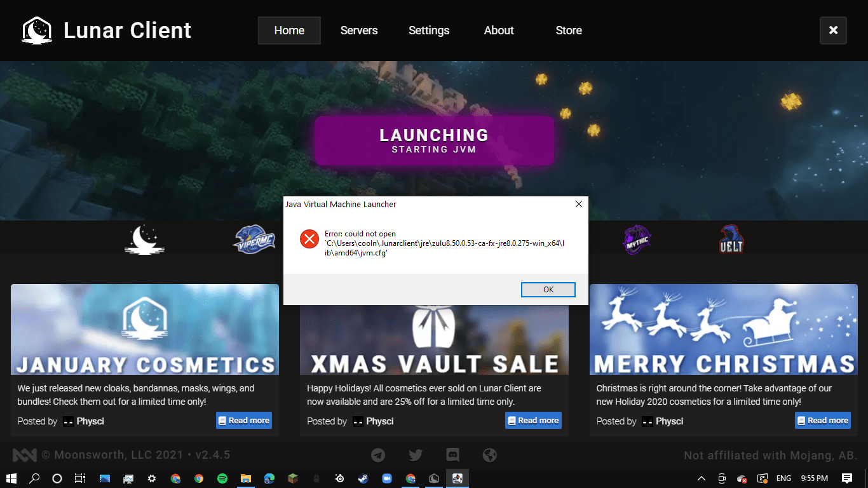Select the Lunar moon server icon

point(145,240)
